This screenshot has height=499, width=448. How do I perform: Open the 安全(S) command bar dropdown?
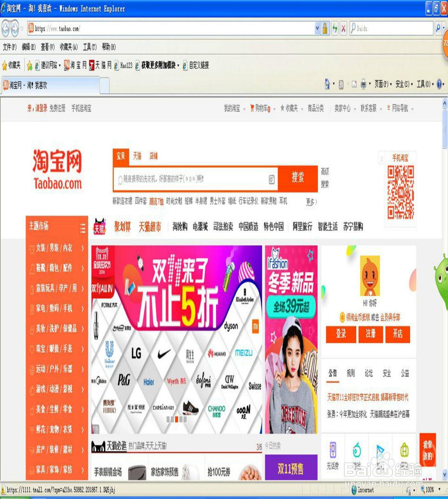tap(404, 84)
